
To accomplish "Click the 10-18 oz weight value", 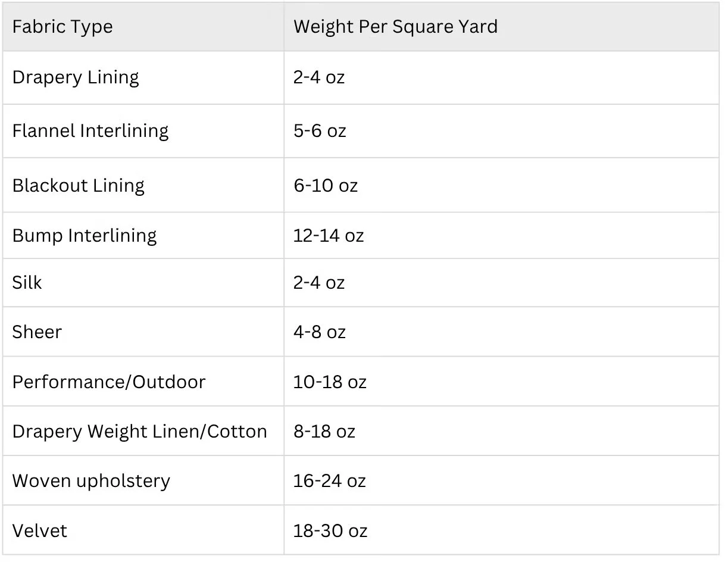I will click(330, 382).
